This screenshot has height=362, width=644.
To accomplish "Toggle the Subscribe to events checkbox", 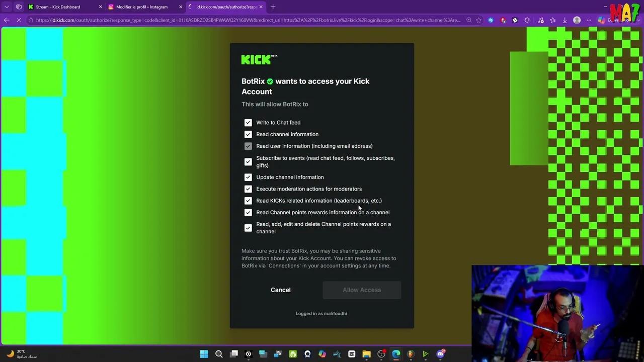I will tap(248, 162).
